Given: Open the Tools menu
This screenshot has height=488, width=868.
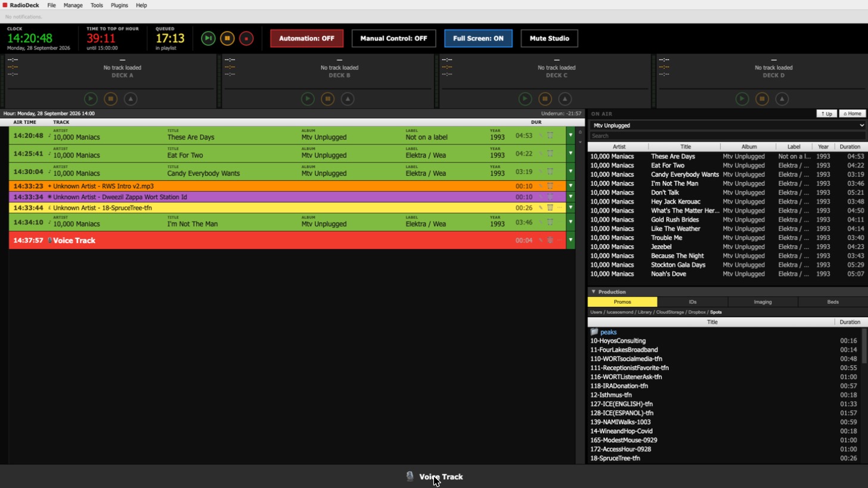Looking at the screenshot, I should click(97, 5).
